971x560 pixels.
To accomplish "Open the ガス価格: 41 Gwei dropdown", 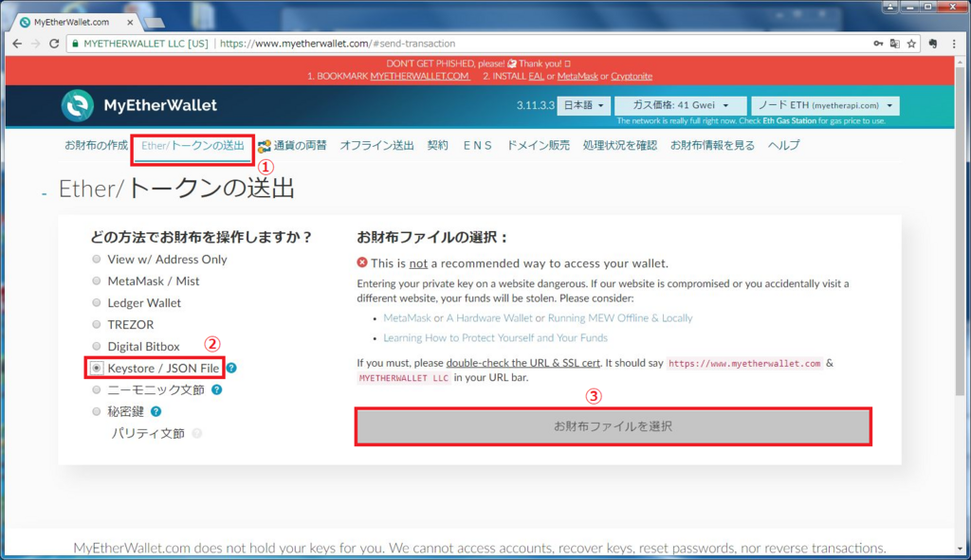I will point(680,105).
